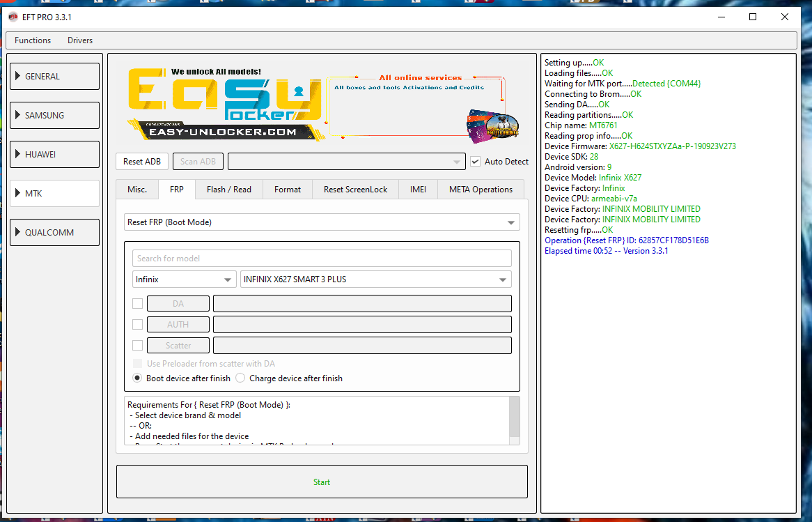The height and width of the screenshot is (522, 812).
Task: Switch to the Format tab
Action: point(288,189)
